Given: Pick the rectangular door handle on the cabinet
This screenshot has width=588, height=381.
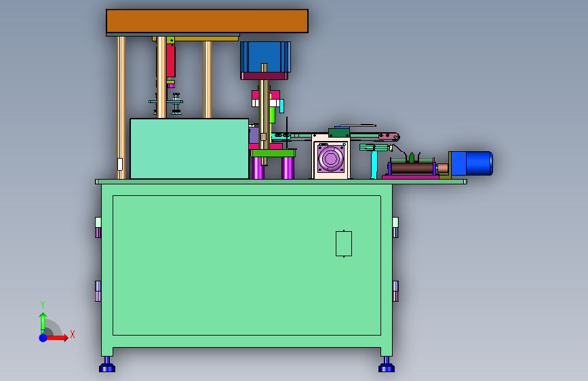Looking at the screenshot, I should (x=343, y=243).
